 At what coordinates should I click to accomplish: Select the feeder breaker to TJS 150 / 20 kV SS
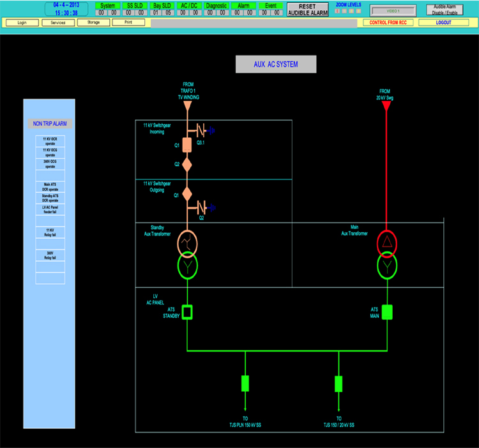(338, 384)
